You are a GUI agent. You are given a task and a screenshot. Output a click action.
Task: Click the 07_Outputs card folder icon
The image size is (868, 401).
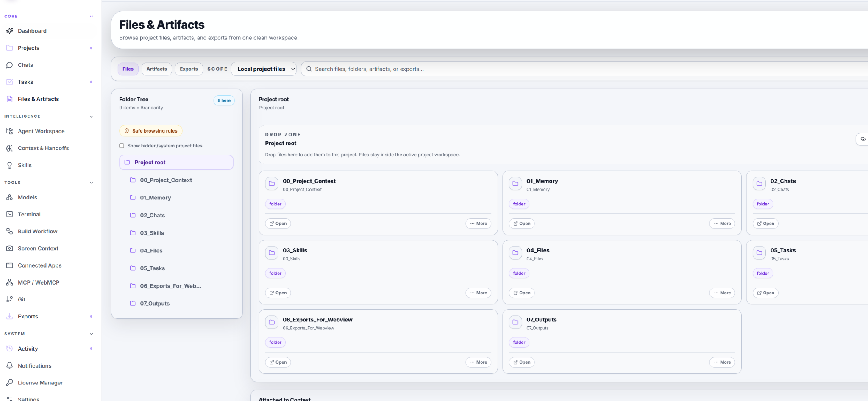tap(515, 322)
